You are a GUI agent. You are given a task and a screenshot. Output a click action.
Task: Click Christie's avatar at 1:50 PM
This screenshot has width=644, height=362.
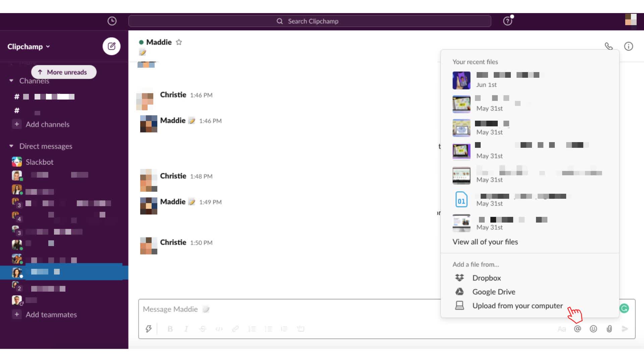pyautogui.click(x=149, y=246)
